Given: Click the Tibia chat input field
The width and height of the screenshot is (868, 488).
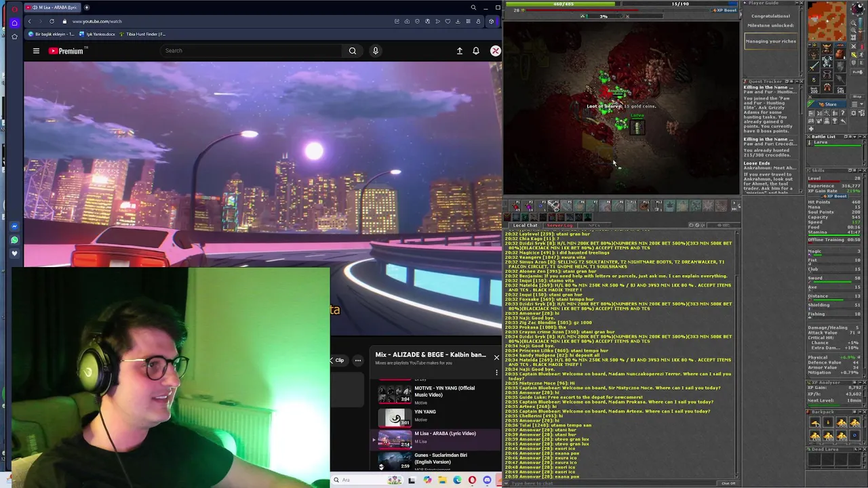Looking at the screenshot, I should [610, 483].
